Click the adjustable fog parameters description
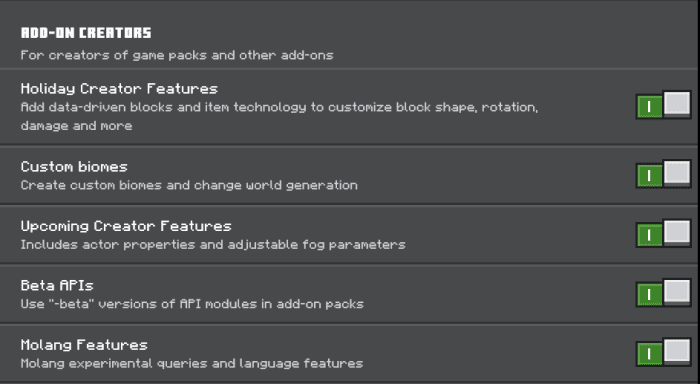 click(x=213, y=245)
